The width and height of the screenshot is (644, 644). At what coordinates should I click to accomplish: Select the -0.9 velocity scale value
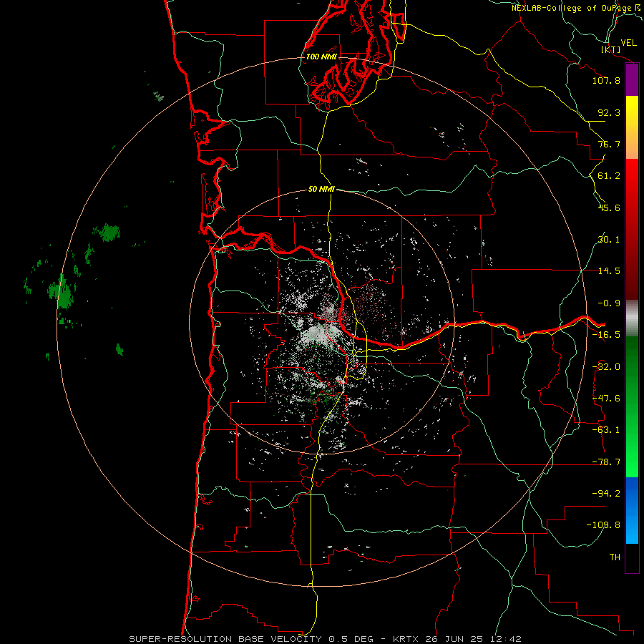click(x=609, y=303)
